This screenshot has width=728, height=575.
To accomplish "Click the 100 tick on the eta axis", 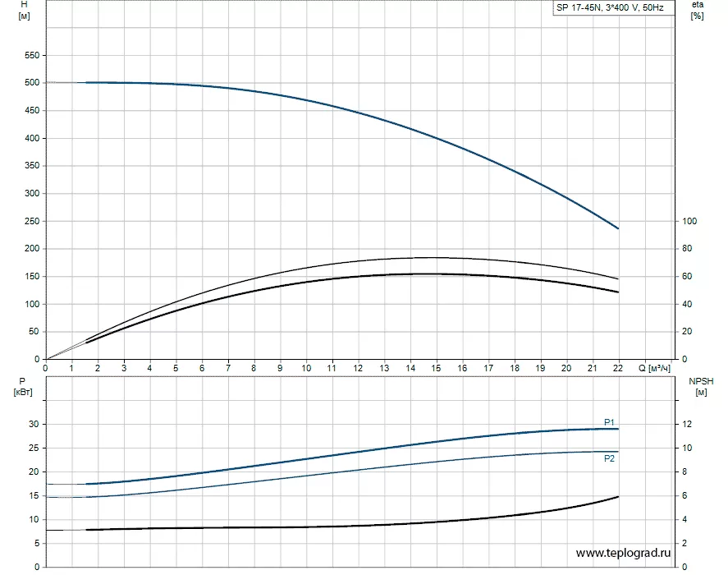I will click(689, 221).
